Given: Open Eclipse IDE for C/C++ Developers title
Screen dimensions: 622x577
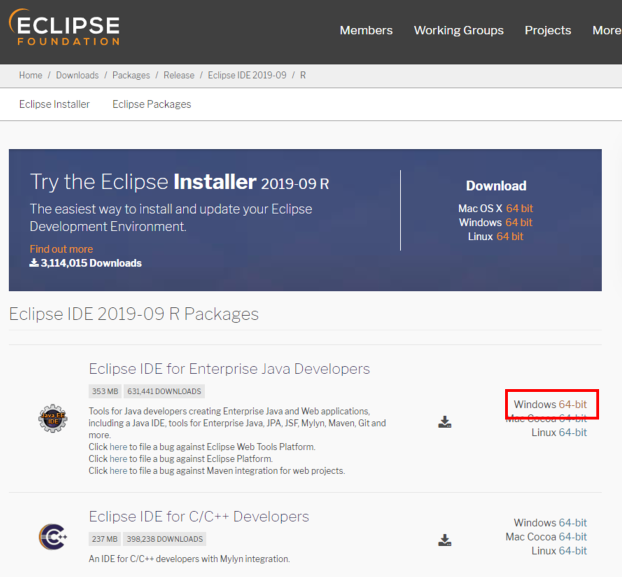Looking at the screenshot, I should [x=199, y=517].
